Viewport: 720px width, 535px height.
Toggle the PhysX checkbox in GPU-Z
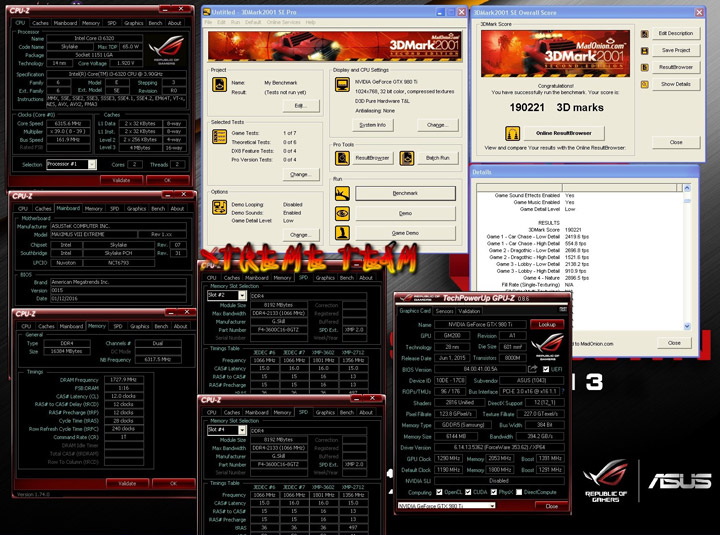(494, 492)
